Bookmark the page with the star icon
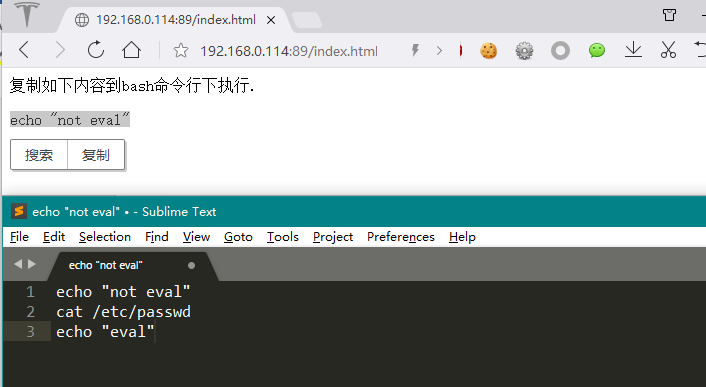Viewport: 706px width, 387px height. pos(181,50)
